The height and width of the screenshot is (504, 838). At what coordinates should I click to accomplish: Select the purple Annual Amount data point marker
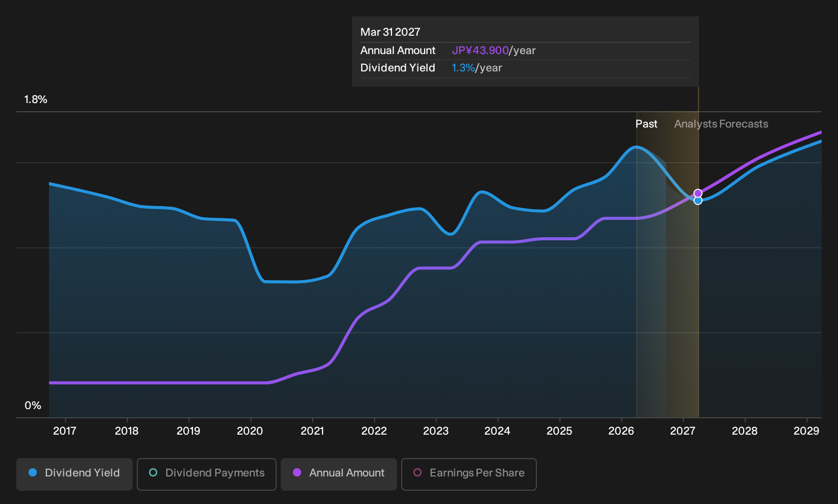click(698, 193)
